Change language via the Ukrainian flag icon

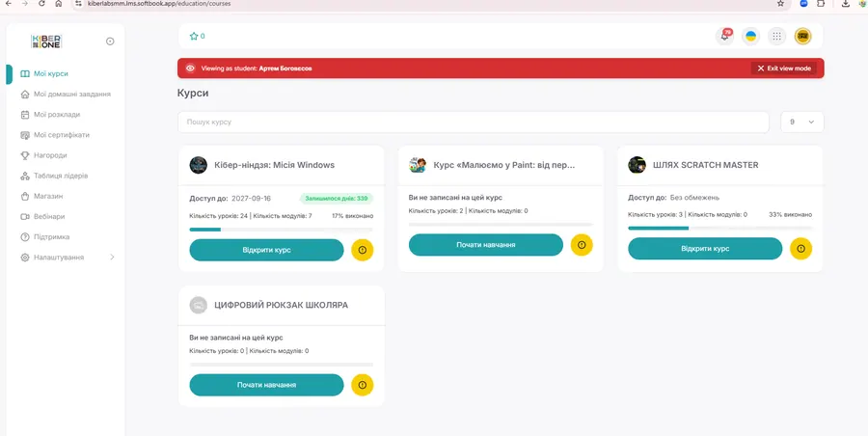[x=750, y=37]
